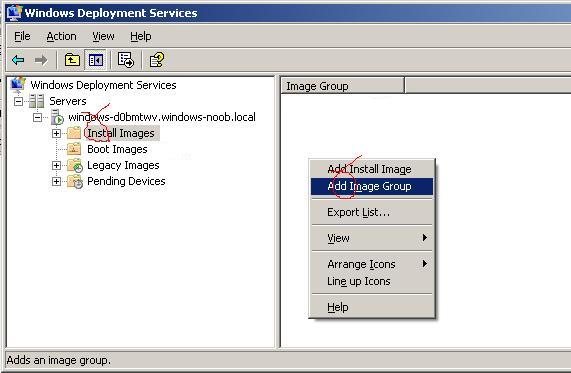The height and width of the screenshot is (373, 571).
Task: Click the Servers node icon
Action: coord(37,101)
